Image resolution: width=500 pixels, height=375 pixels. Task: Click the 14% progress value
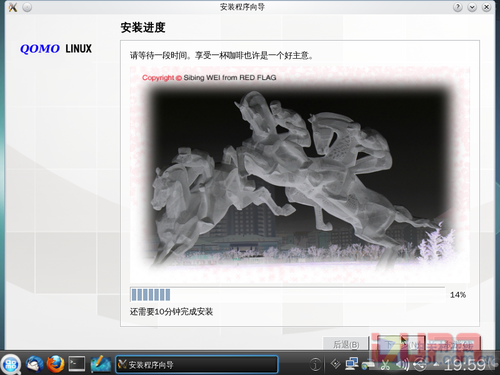click(x=458, y=295)
